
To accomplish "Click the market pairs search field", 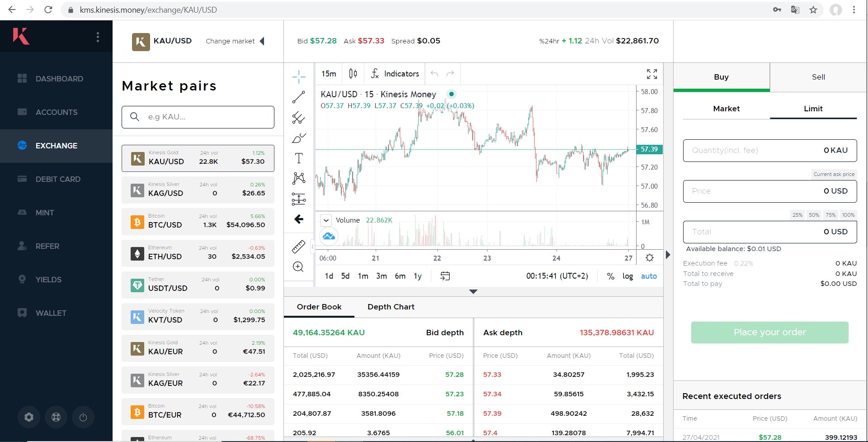I will pyautogui.click(x=198, y=117).
